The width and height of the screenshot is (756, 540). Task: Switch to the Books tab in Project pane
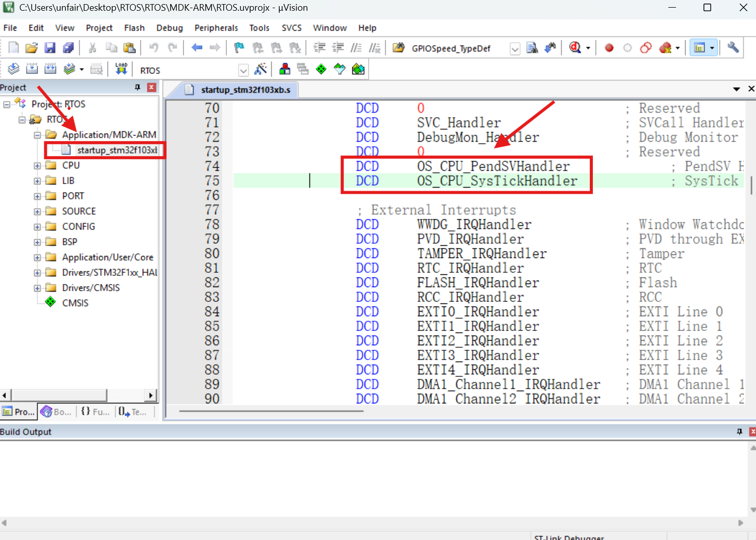point(56,412)
